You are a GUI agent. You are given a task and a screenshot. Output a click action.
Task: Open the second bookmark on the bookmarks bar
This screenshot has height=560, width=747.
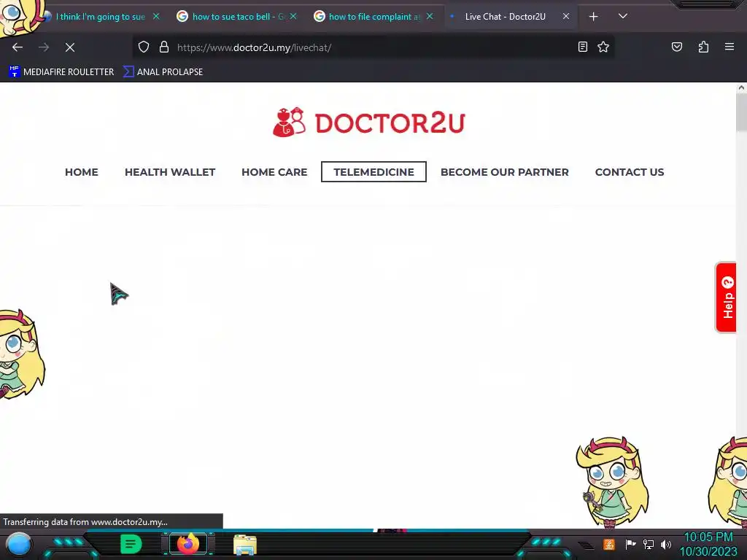tap(163, 72)
